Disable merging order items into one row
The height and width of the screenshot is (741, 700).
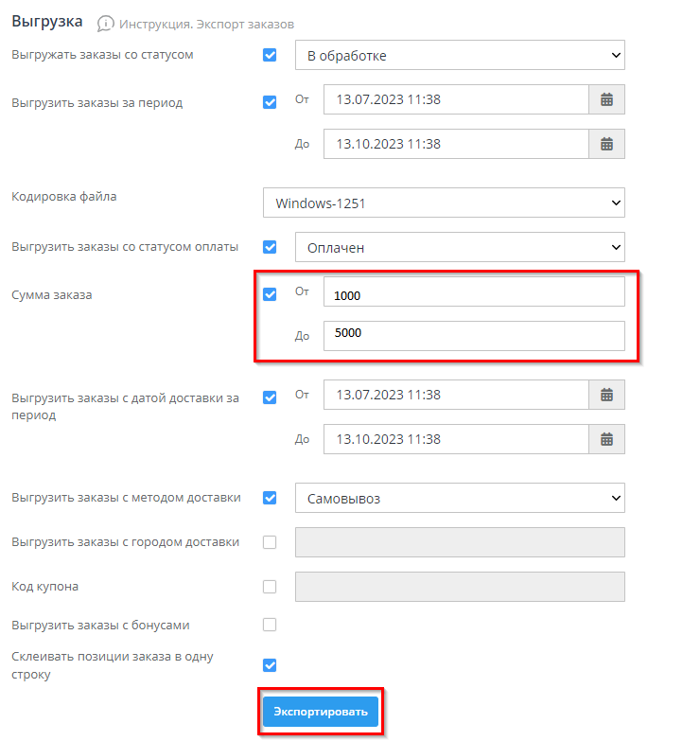tap(270, 664)
